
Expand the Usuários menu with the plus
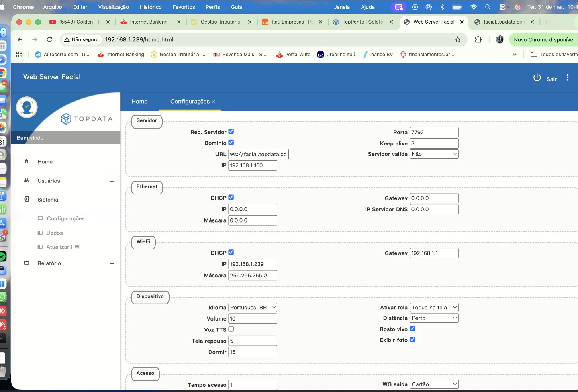[112, 181]
